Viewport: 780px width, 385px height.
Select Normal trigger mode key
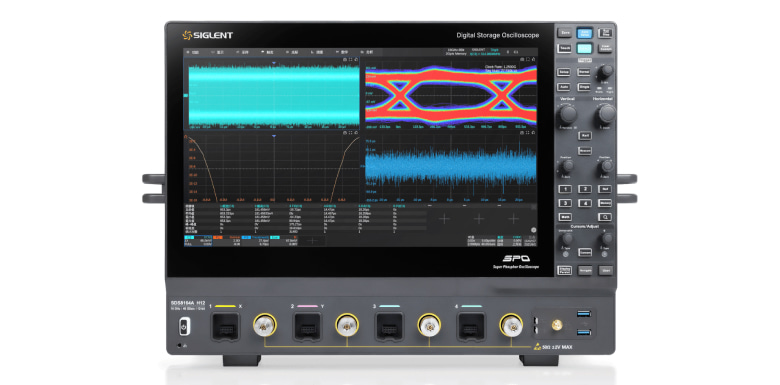584,72
